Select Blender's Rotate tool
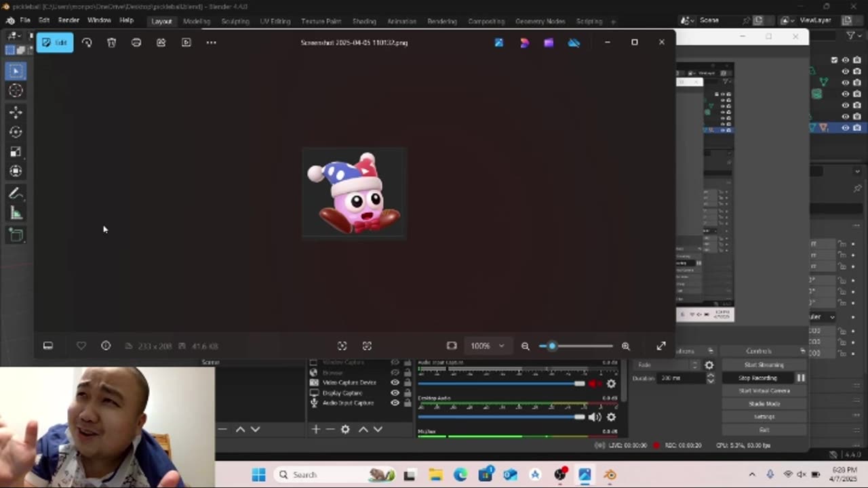868x488 pixels. [16, 131]
